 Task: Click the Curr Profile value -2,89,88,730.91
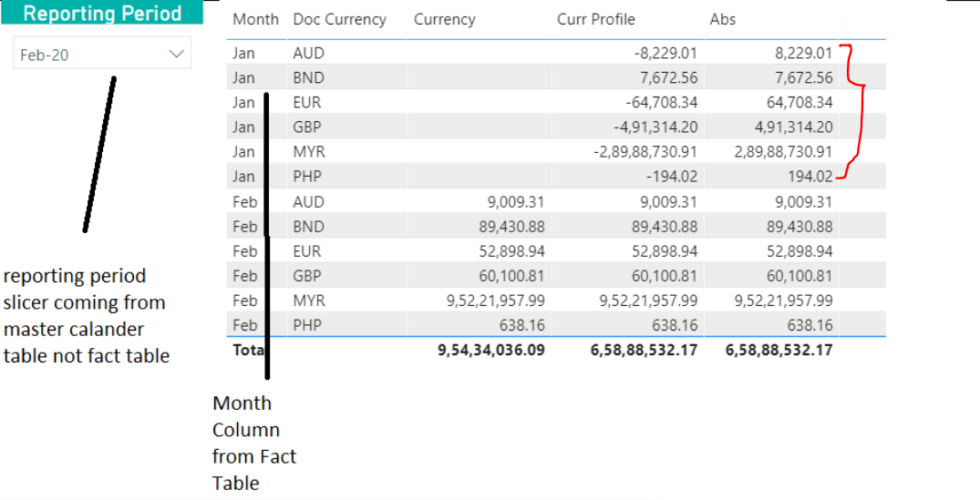coord(645,152)
